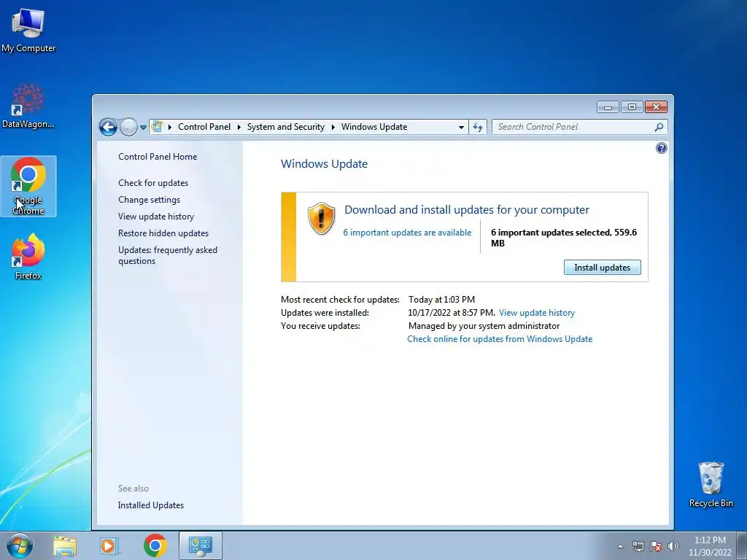This screenshot has width=747, height=560.
Task: Click the search magnifier icon
Action: [x=659, y=127]
